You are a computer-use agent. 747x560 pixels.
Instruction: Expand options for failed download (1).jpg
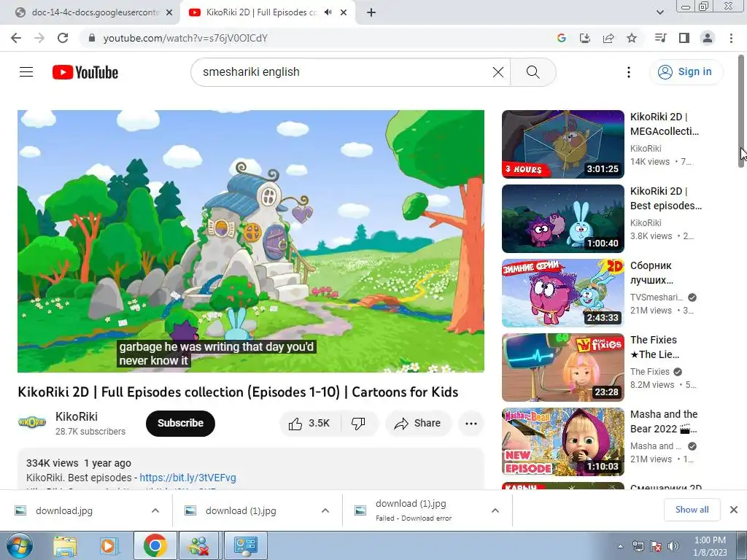pos(495,510)
